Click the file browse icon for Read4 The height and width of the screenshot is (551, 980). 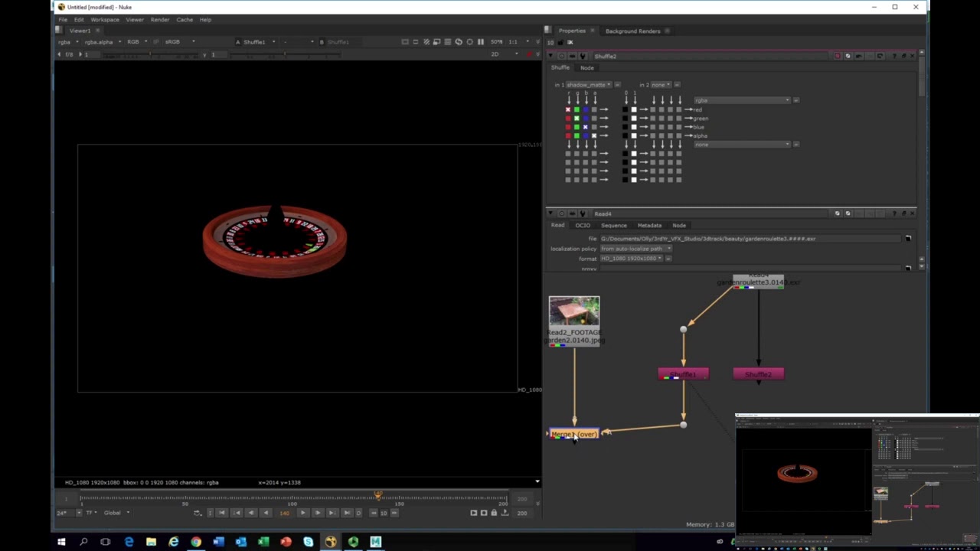point(908,239)
